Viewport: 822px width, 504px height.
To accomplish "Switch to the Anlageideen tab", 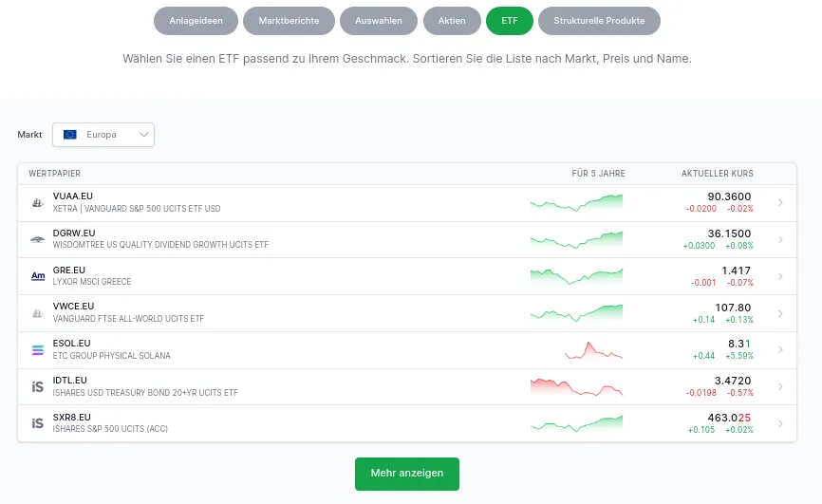I will click(x=196, y=21).
